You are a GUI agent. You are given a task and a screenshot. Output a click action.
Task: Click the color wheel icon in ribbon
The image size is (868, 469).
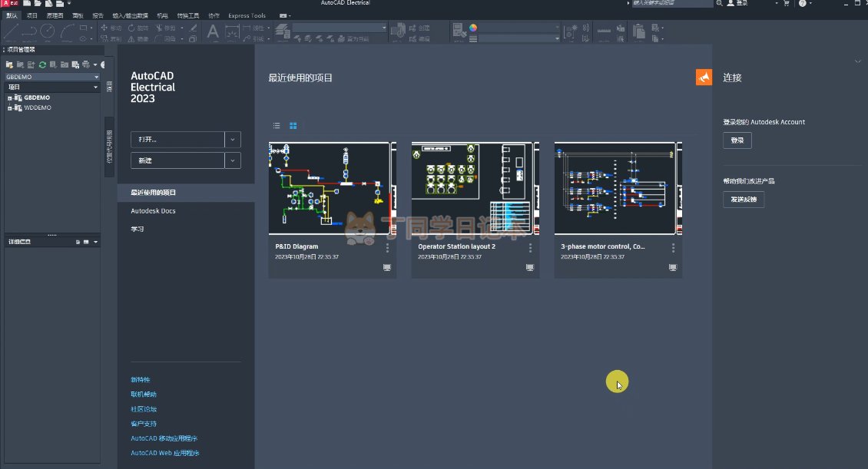pos(473,28)
